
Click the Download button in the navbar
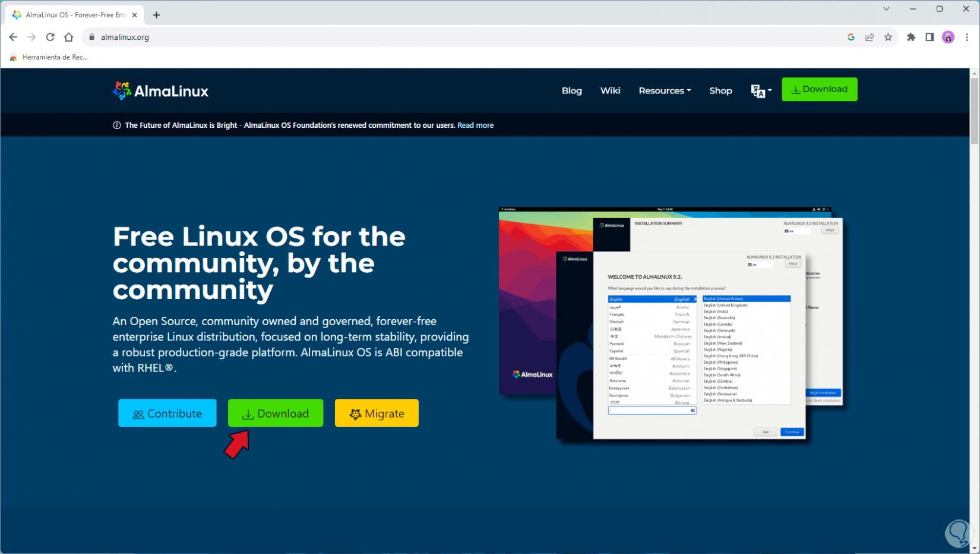pos(819,89)
